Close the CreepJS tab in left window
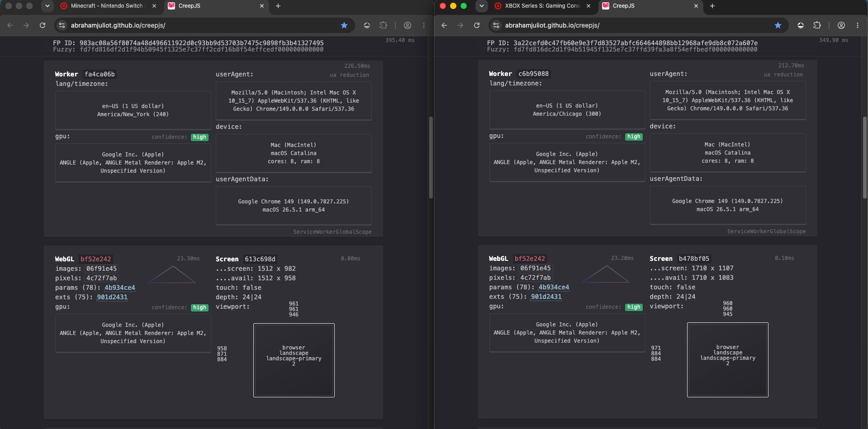The width and height of the screenshot is (868, 429). (x=262, y=6)
